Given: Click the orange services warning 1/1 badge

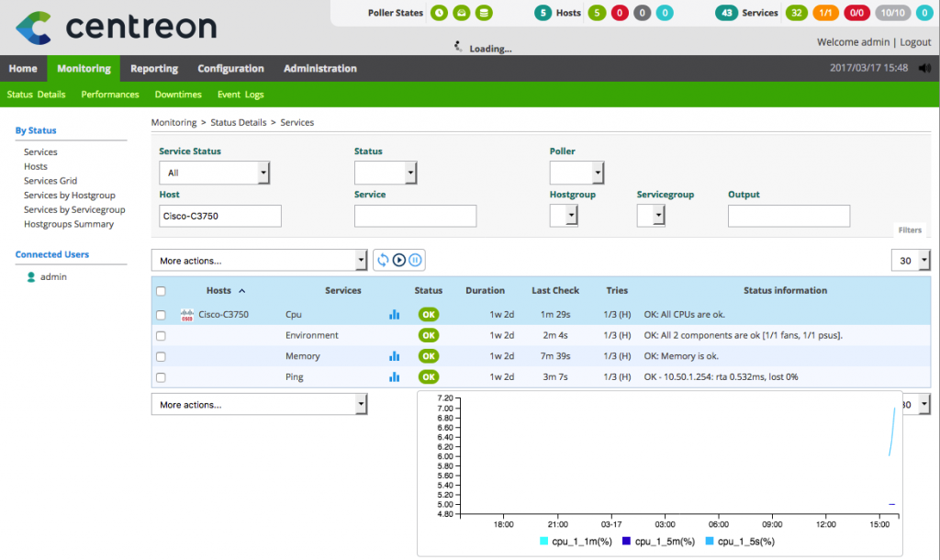Looking at the screenshot, I should pyautogui.click(x=825, y=13).
